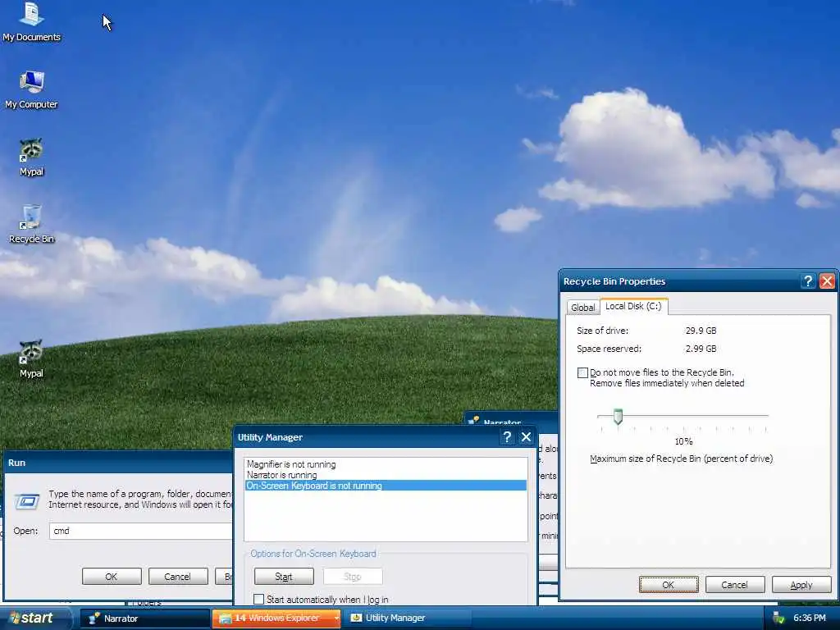Screen dimensions: 840x630
Task: Enable Do not move files to Recycle Bin
Action: tap(583, 373)
